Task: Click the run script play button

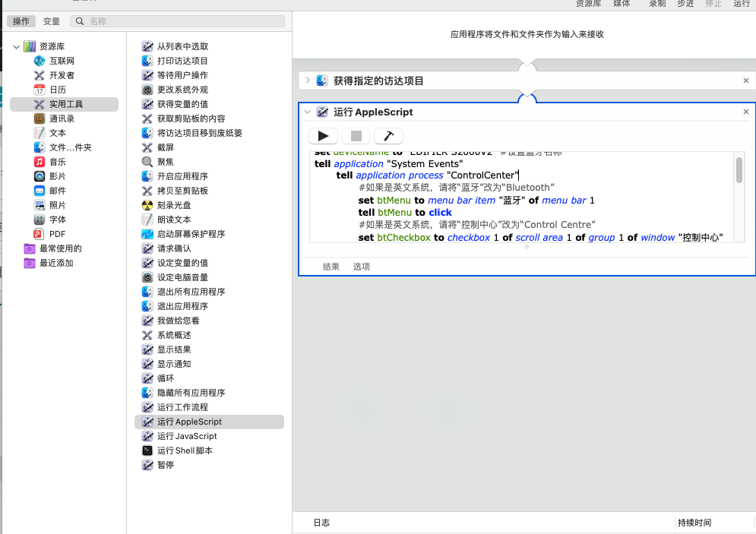Action: [323, 136]
